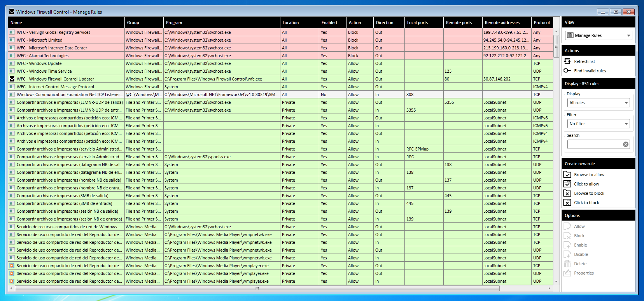
Task: Click the vertical scrollbar thumb of the rules list
Action: [556, 46]
